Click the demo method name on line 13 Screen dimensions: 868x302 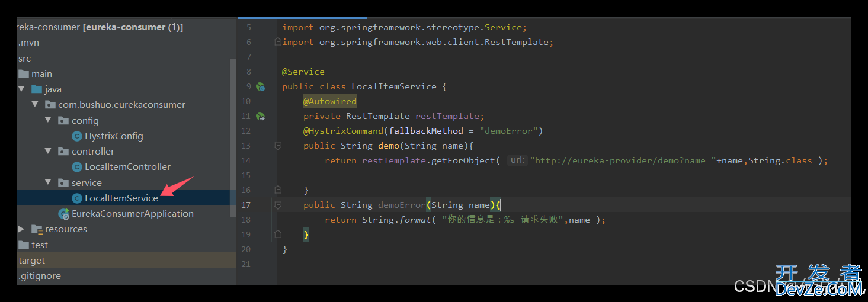pos(389,146)
